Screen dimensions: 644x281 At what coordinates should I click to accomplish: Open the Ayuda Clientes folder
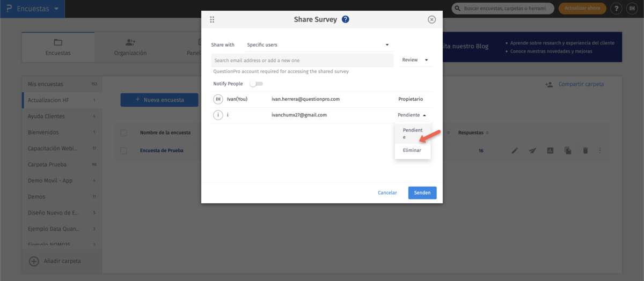62,116
